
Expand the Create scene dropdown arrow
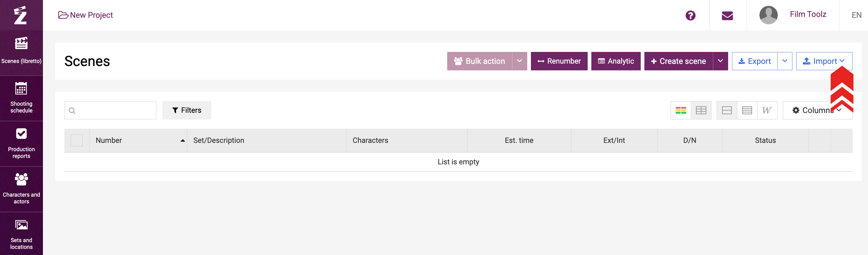pyautogui.click(x=720, y=61)
